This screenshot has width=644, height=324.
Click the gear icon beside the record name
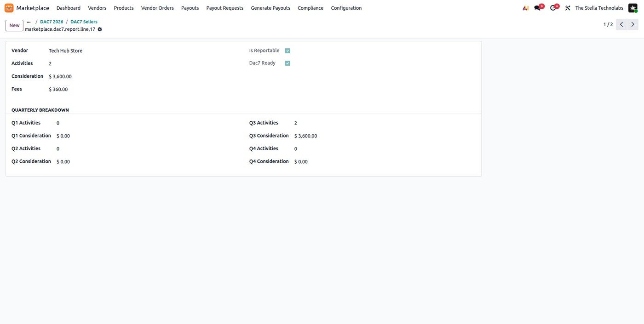tap(100, 29)
